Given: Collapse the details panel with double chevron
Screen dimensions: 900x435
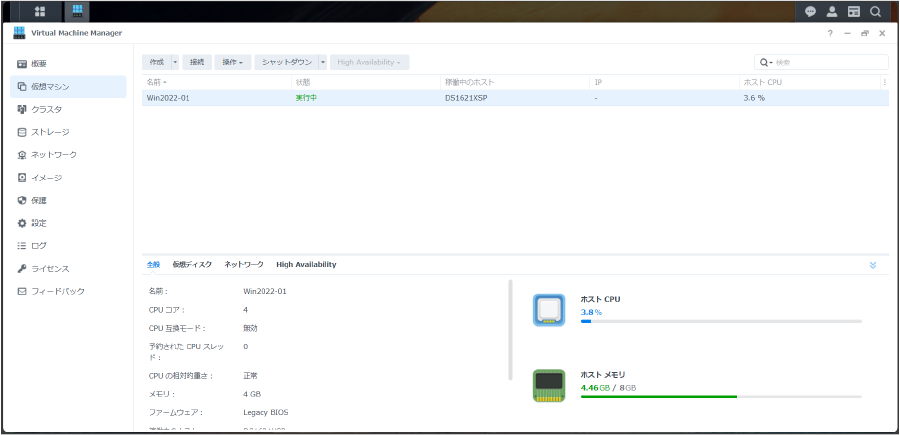Looking at the screenshot, I should 873,265.
